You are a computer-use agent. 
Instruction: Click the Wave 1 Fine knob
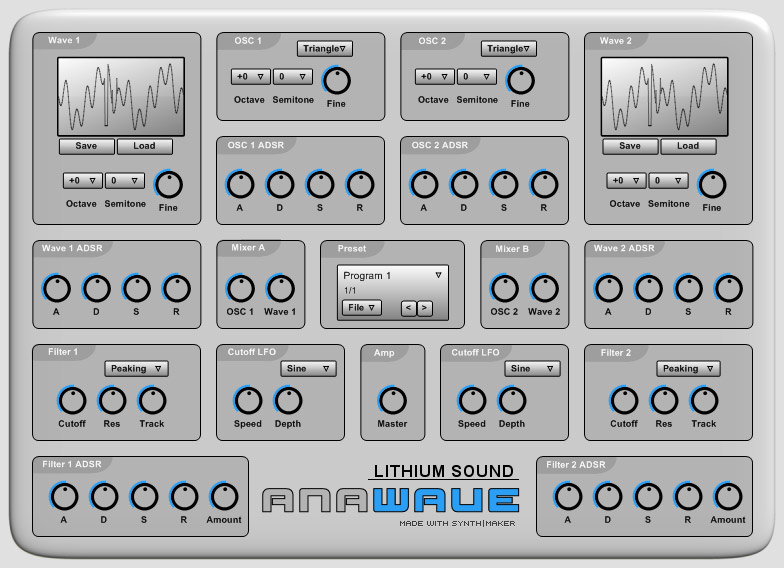168,185
